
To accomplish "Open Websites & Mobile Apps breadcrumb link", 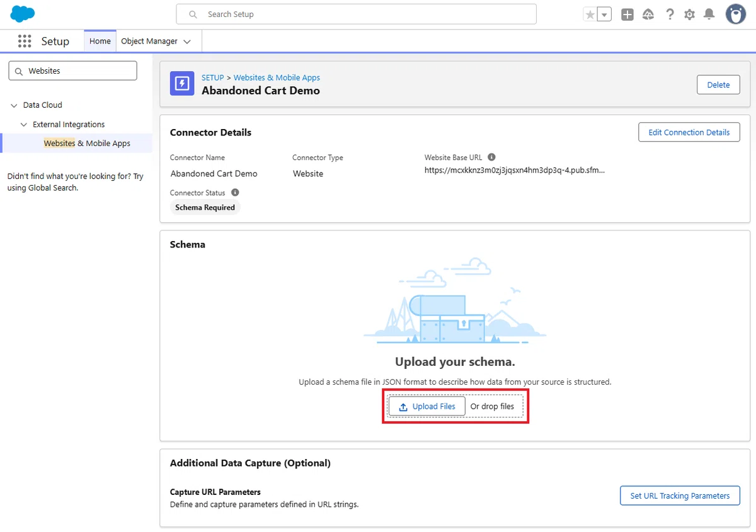I will coord(277,77).
